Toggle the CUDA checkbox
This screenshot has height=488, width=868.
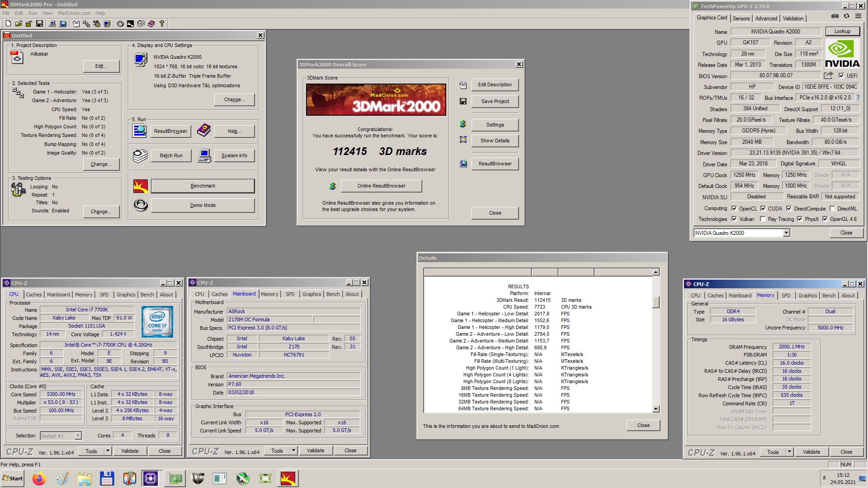pos(763,208)
